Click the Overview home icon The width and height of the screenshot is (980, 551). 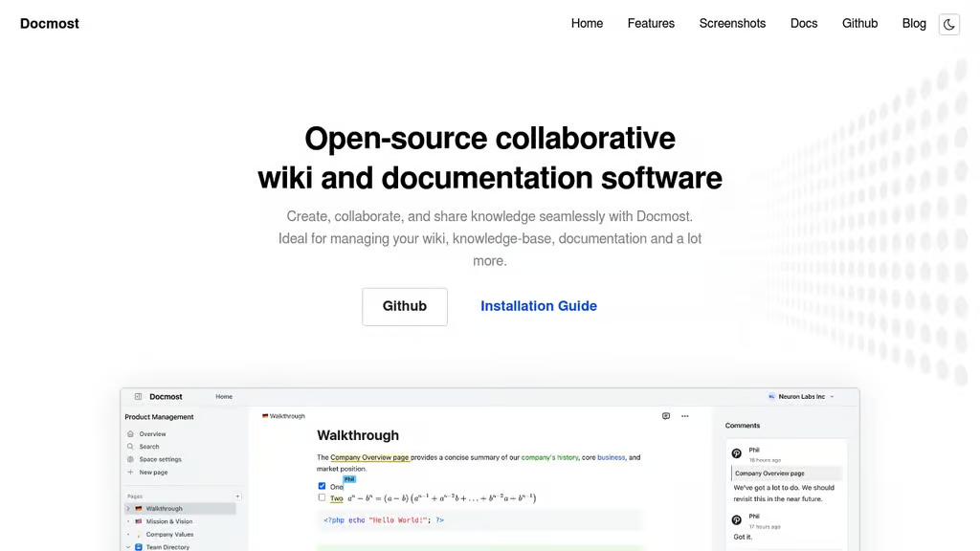click(x=130, y=433)
